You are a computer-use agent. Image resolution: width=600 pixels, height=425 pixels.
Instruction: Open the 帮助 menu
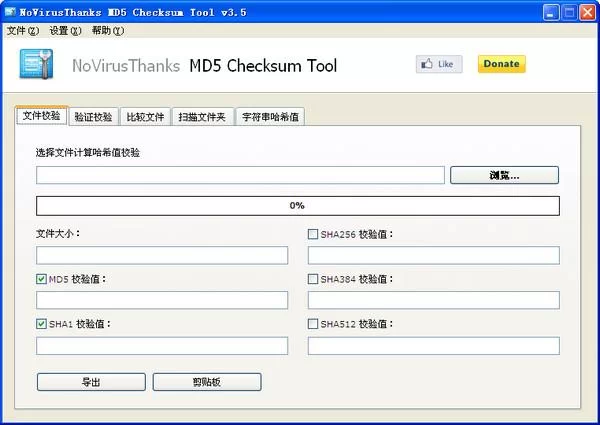(x=108, y=31)
